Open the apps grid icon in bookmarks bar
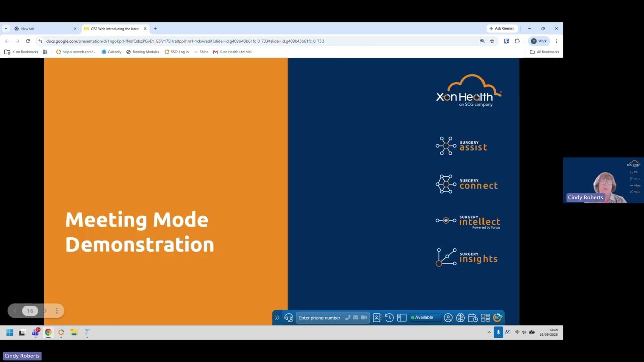Screen dimensions: 644x362 (45, 52)
